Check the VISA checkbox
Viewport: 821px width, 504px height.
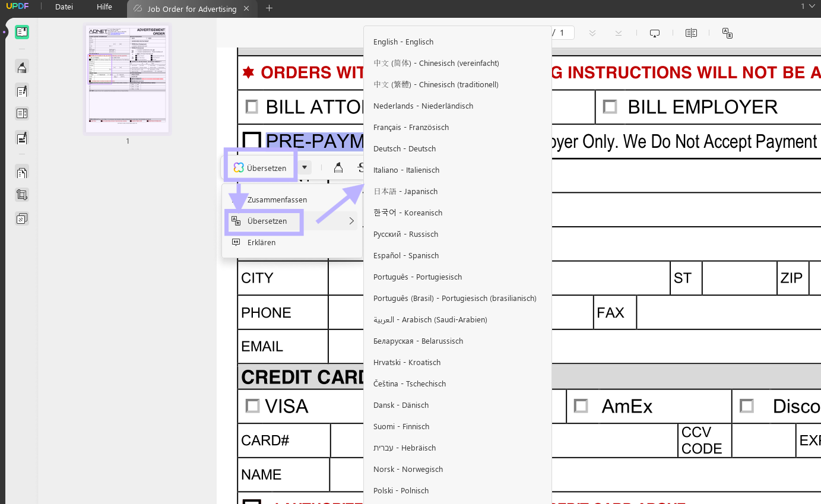[252, 406]
